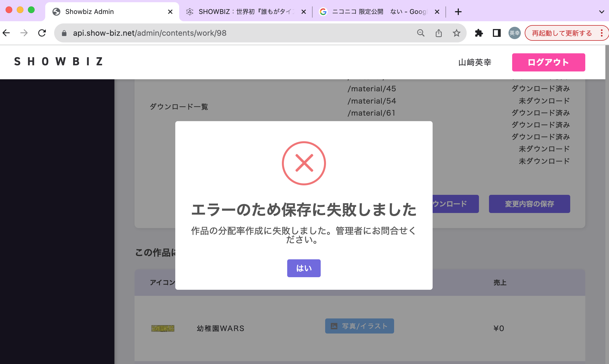Click the はい button in error dialog

pos(304,268)
